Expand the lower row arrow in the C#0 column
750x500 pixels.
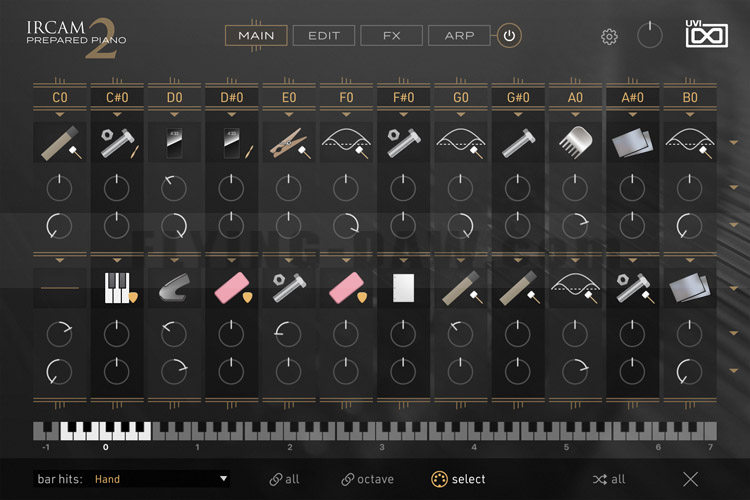[117, 260]
